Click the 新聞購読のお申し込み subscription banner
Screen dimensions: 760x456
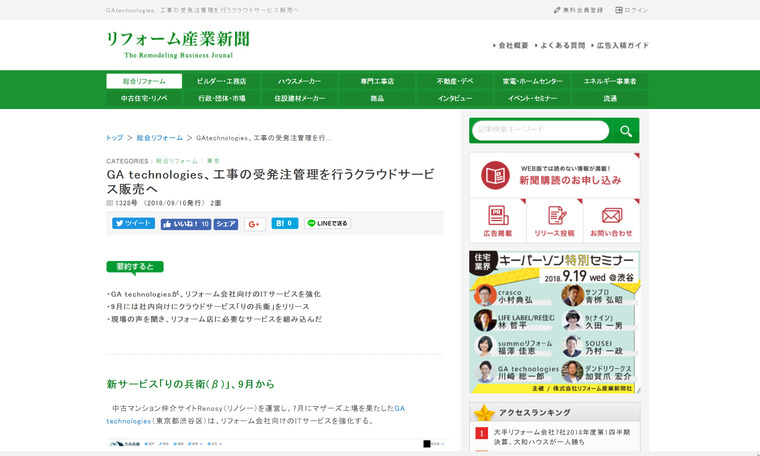coord(554,175)
